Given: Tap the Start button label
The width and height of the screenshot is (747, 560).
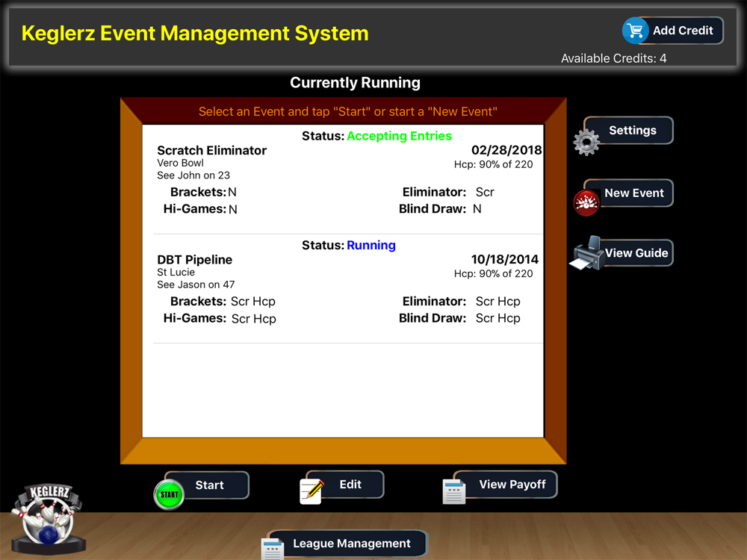Looking at the screenshot, I should tap(210, 485).
